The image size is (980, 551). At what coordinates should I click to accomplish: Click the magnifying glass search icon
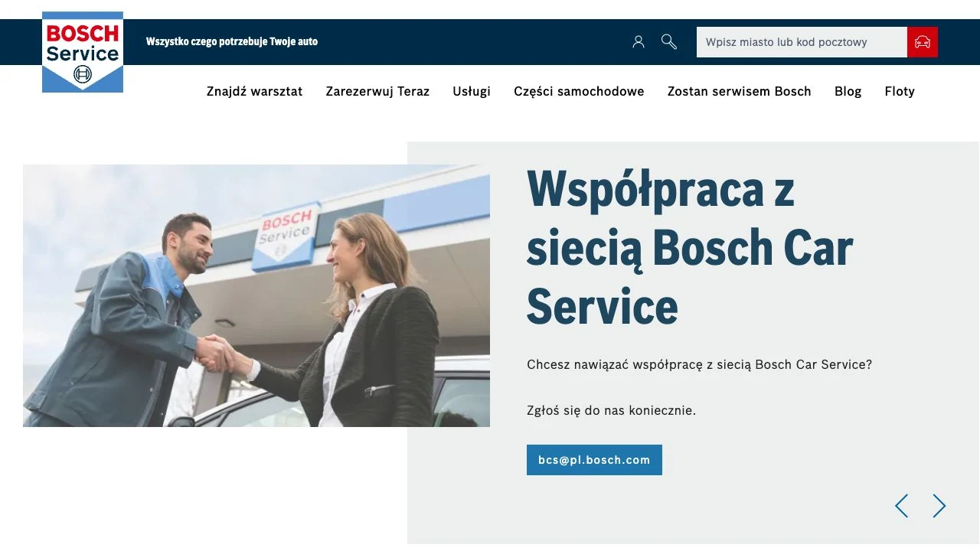(669, 42)
